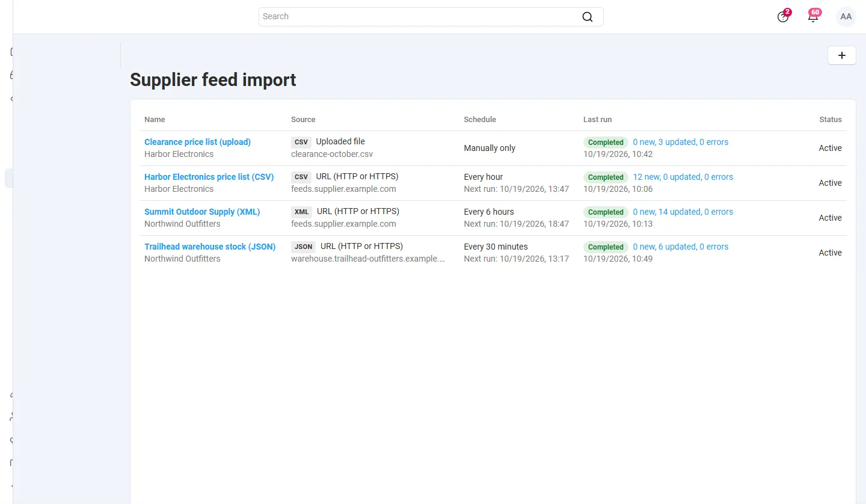Click the XML badge in the Summit Outdoor Supply row
866x504 pixels.
(x=302, y=212)
